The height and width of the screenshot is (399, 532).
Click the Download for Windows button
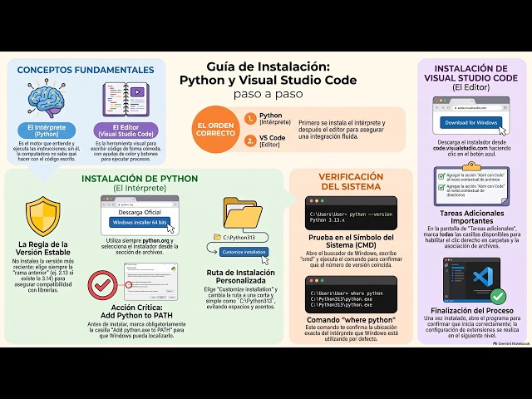pos(471,123)
